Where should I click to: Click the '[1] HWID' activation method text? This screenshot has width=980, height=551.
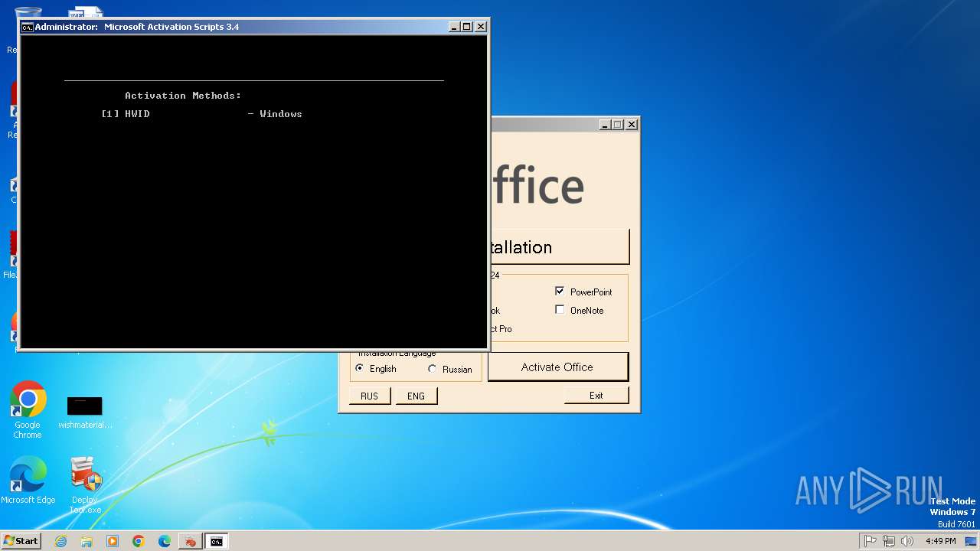(126, 114)
